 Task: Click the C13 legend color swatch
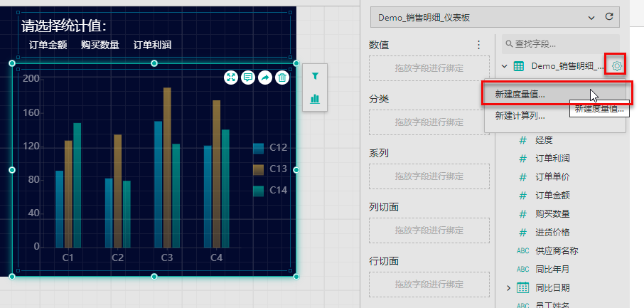tap(258, 169)
